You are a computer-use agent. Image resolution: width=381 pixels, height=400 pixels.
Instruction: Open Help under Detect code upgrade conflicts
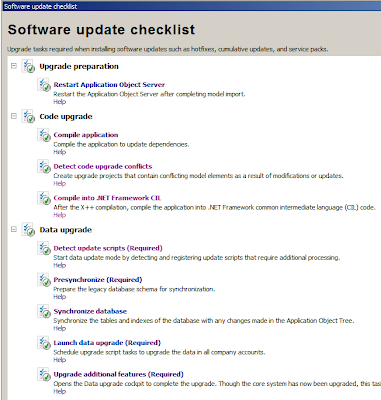coord(60,183)
